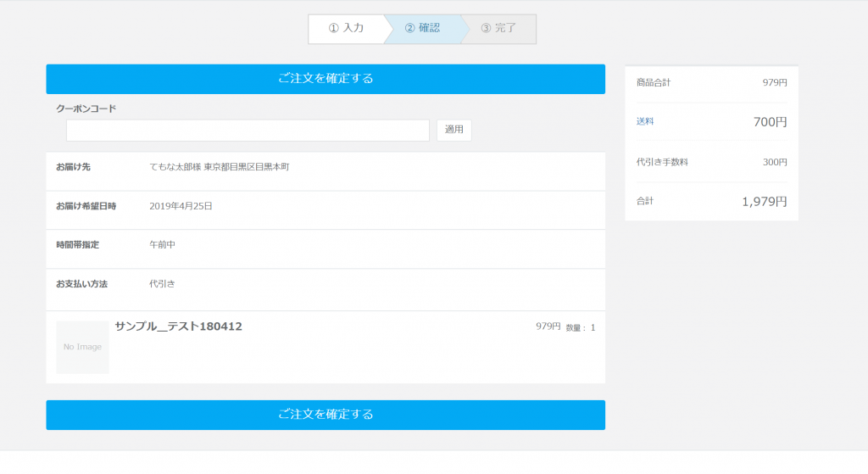Click the top ご注文を確定する button
Screen dimensions: 868x474
[325, 79]
